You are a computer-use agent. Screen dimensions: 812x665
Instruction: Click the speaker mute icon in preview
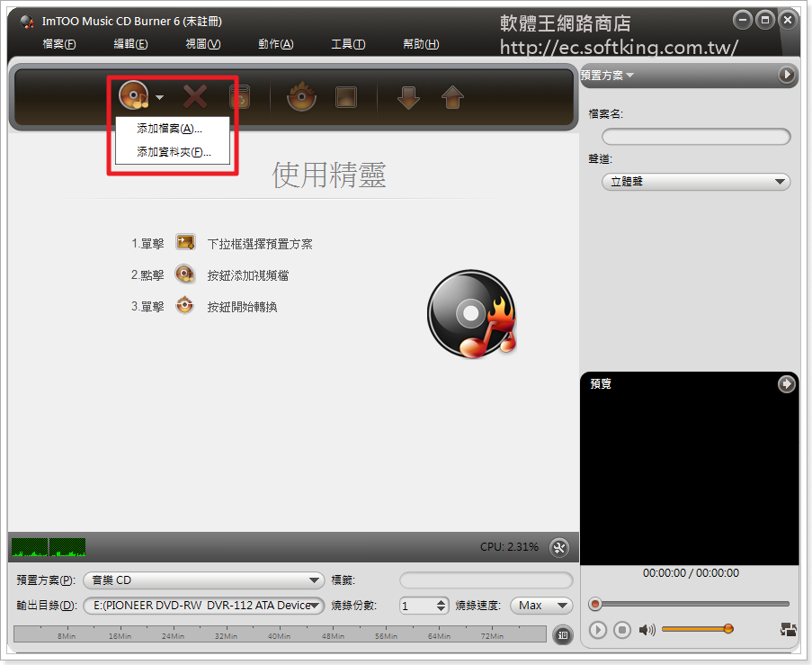pos(647,630)
